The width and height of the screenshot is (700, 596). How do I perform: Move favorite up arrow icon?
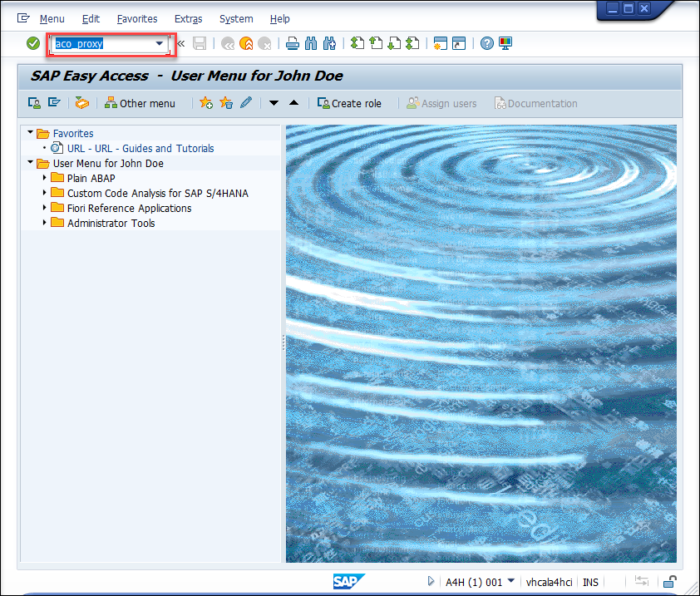[x=293, y=103]
